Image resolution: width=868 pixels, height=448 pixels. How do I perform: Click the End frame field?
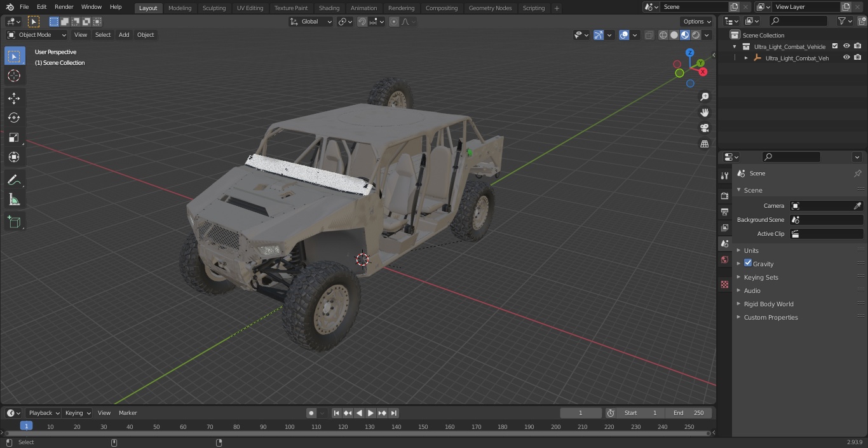coord(689,413)
